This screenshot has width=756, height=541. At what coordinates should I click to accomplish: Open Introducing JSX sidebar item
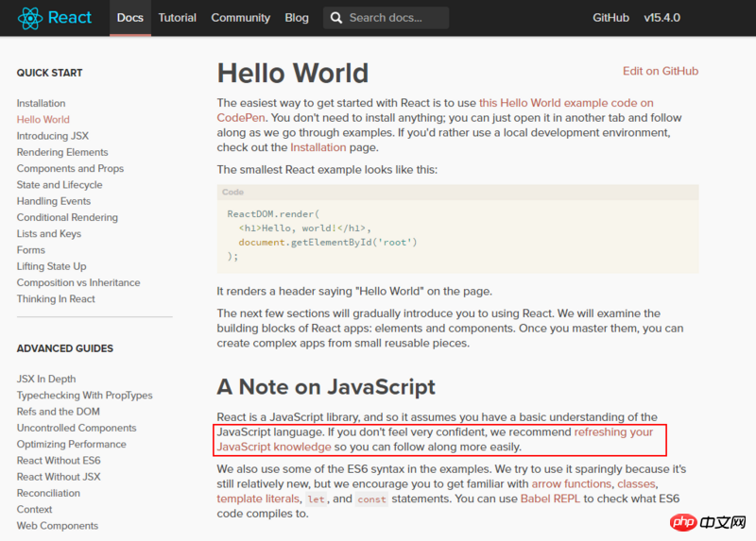(x=52, y=136)
